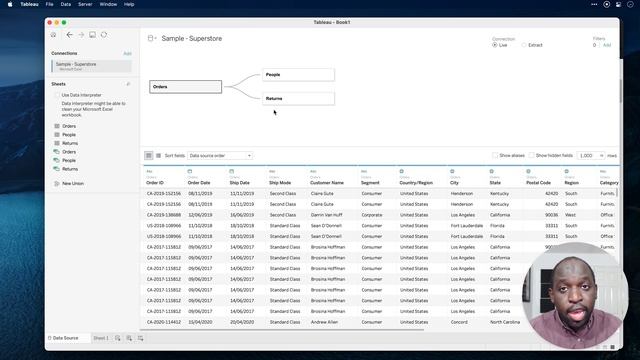640x360 pixels.
Task: Click the Andrew Allen customer cell
Action: coord(324,322)
